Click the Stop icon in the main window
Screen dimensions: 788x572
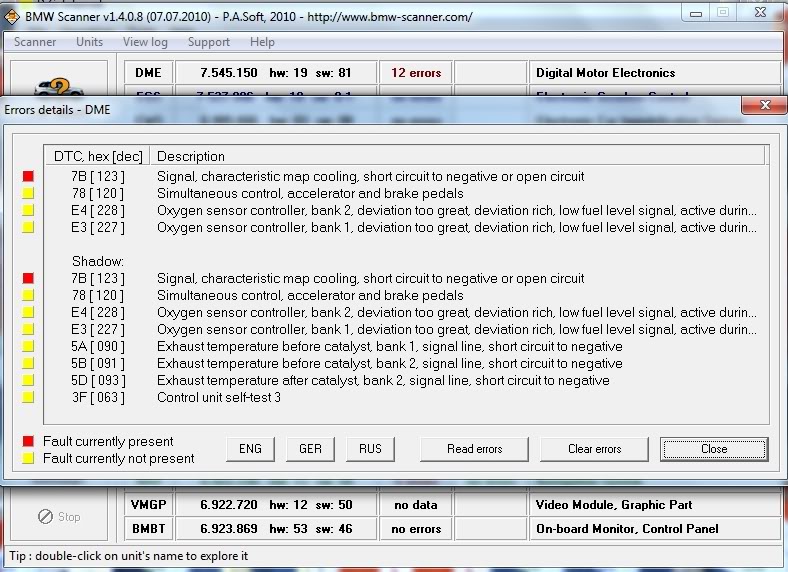(45, 516)
